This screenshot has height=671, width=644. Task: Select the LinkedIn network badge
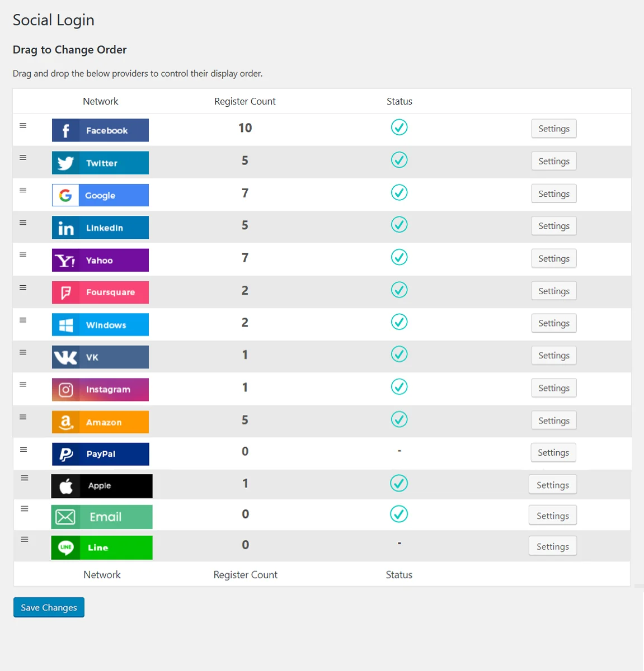coord(100,227)
